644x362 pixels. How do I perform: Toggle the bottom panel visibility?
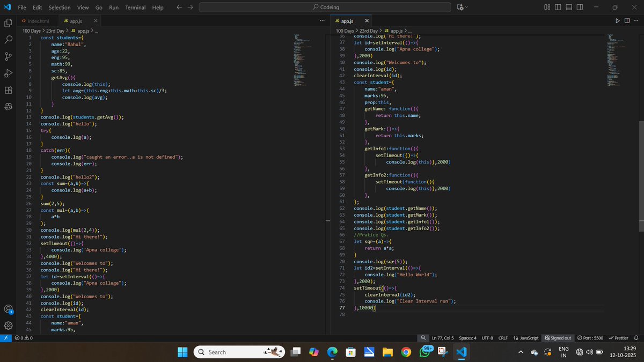pos(568,7)
